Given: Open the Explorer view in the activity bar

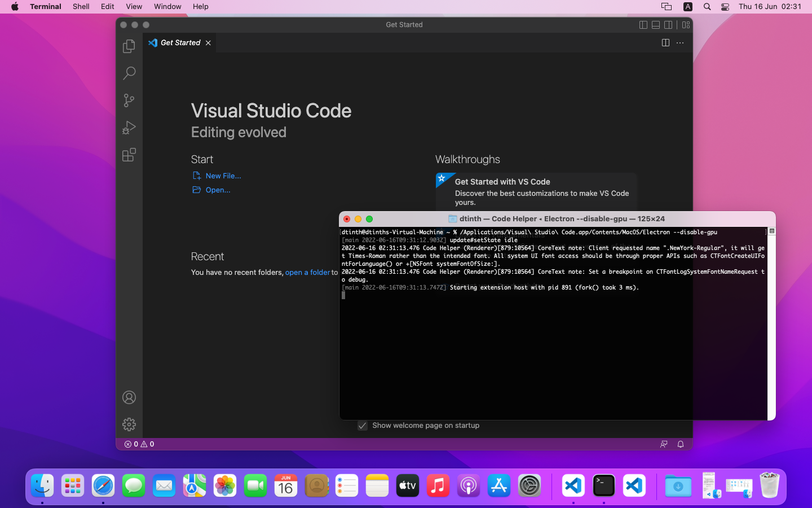Looking at the screenshot, I should (x=129, y=46).
